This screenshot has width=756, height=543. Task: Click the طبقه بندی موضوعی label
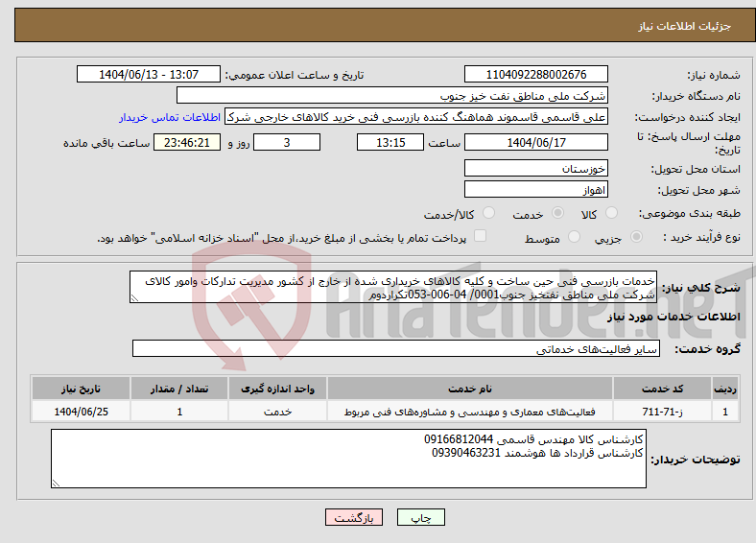690,213
